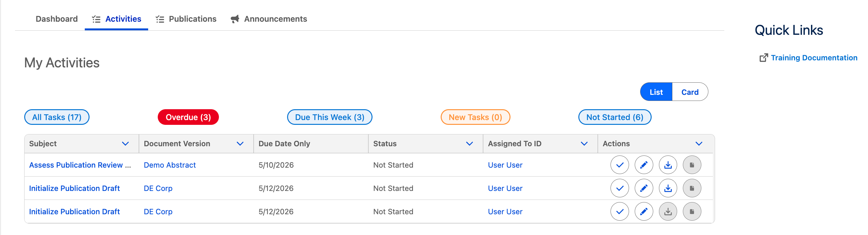
Task: Open the Dashboard tab
Action: click(x=57, y=19)
